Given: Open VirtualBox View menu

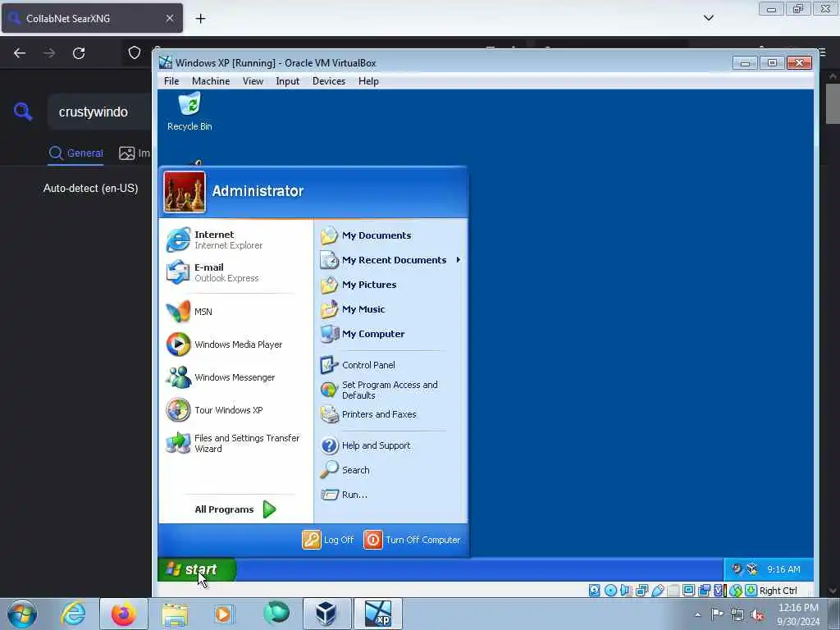Looking at the screenshot, I should click(x=253, y=81).
